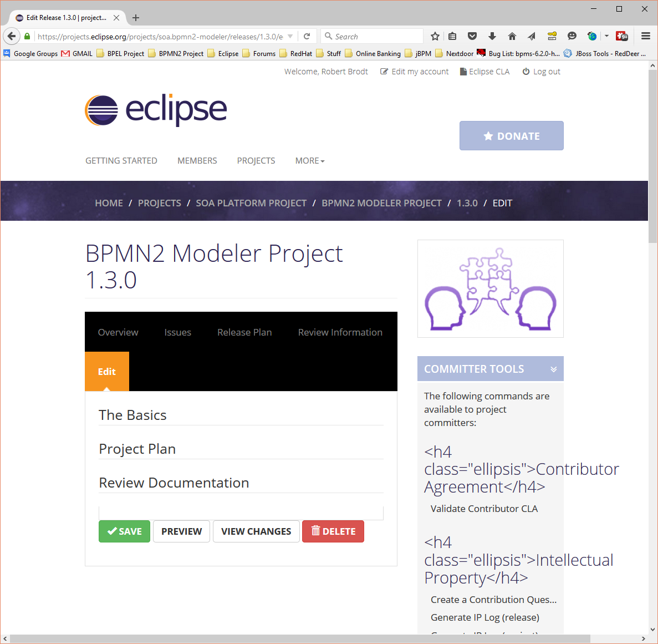The width and height of the screenshot is (658, 644).
Task: Open a new tab with the plus icon
Action: [136, 18]
